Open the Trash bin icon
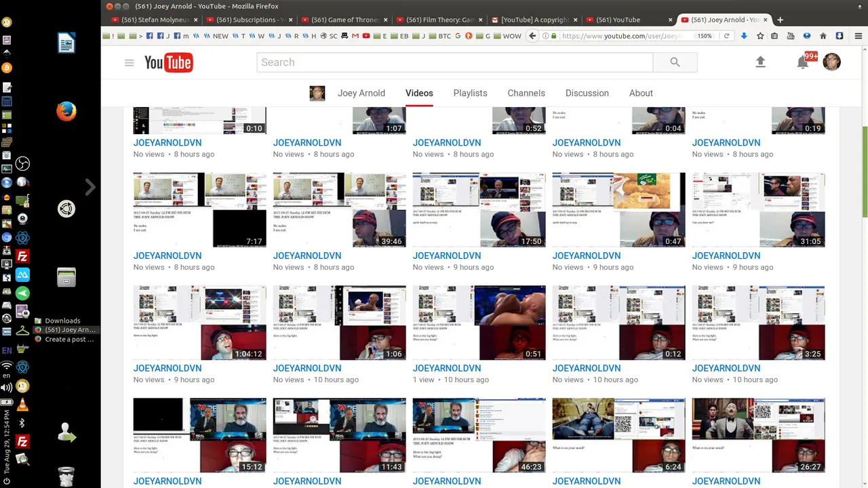Screen dimensions: 868x488 coord(66,476)
